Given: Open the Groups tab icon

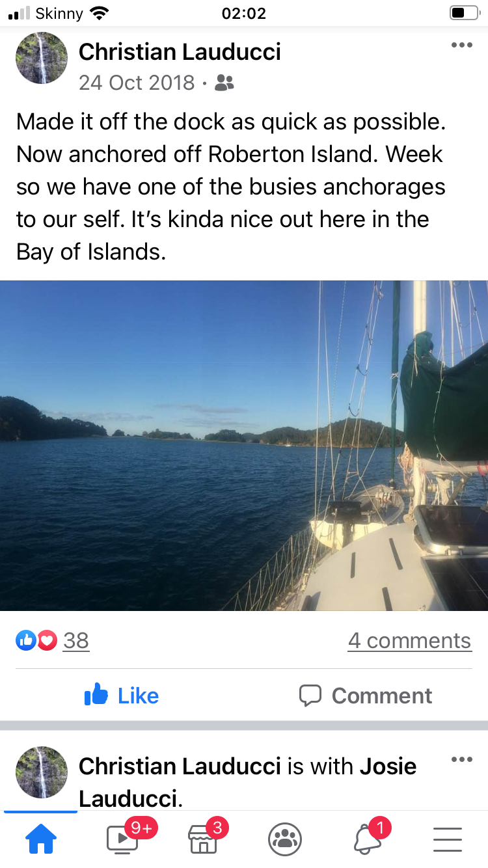Looking at the screenshot, I should tap(285, 839).
